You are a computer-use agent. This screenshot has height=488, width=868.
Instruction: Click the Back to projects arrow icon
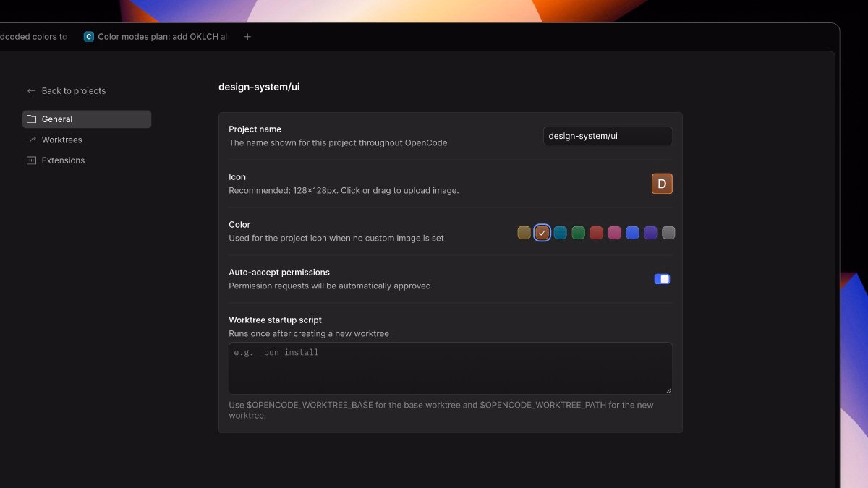point(31,91)
